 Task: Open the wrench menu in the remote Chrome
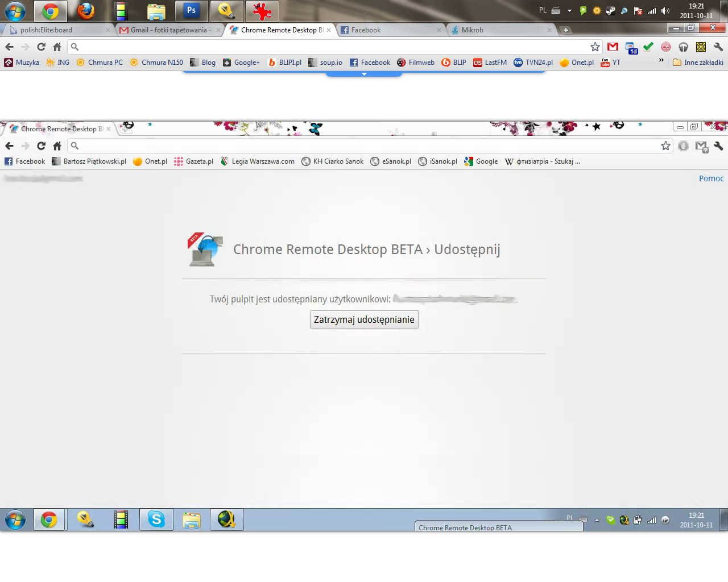[718, 146]
